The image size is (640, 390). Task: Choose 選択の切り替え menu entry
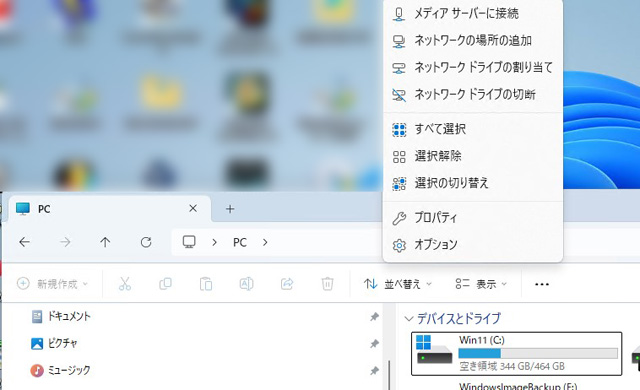click(473, 183)
